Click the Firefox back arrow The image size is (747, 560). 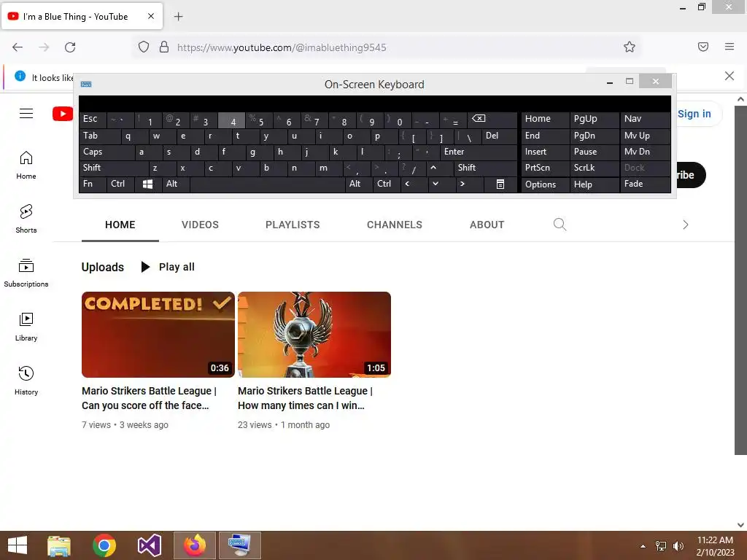pos(18,47)
